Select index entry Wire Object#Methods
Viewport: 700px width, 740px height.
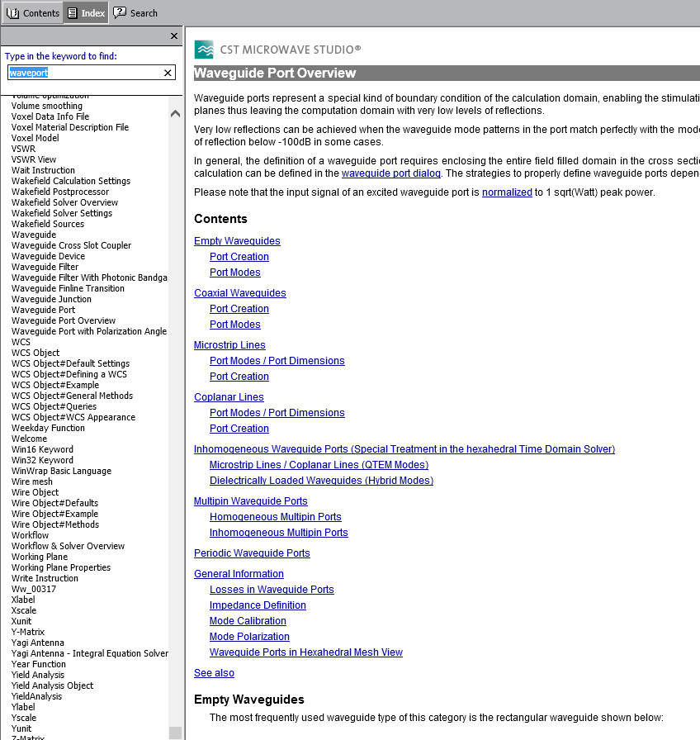pos(55,524)
